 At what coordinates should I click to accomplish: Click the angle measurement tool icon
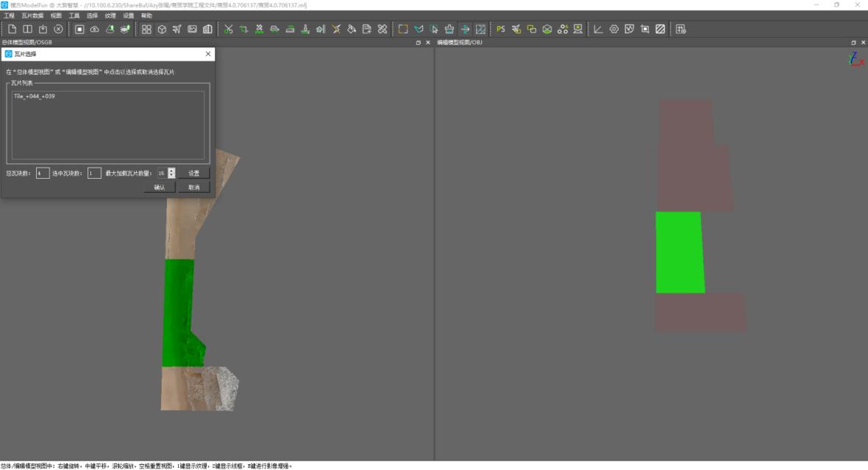(599, 29)
